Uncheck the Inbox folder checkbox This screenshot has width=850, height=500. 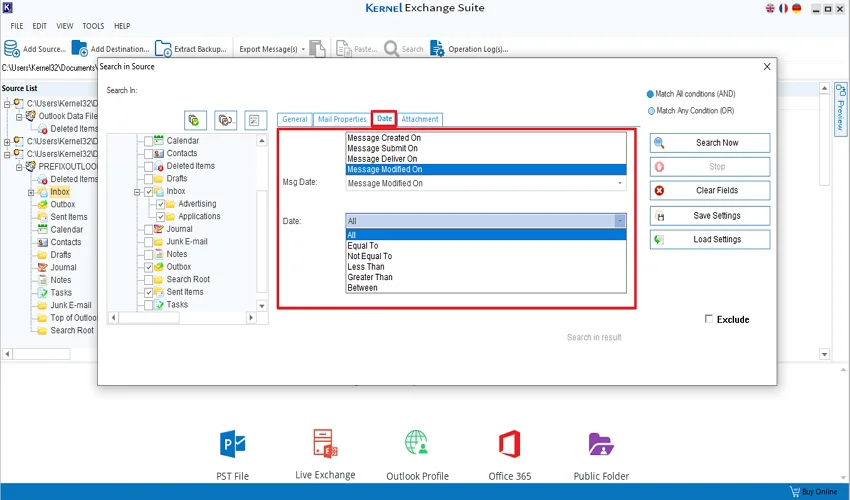coord(149,192)
